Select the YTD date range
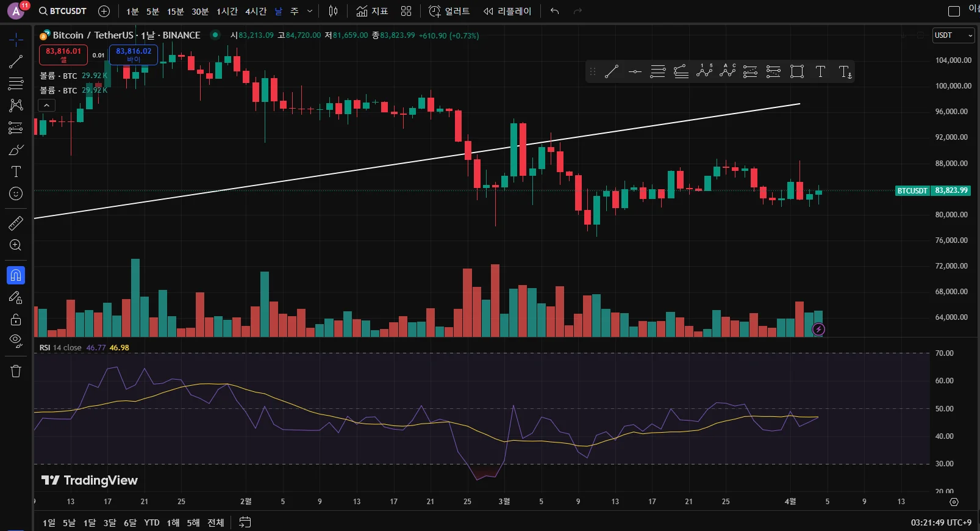 151,522
